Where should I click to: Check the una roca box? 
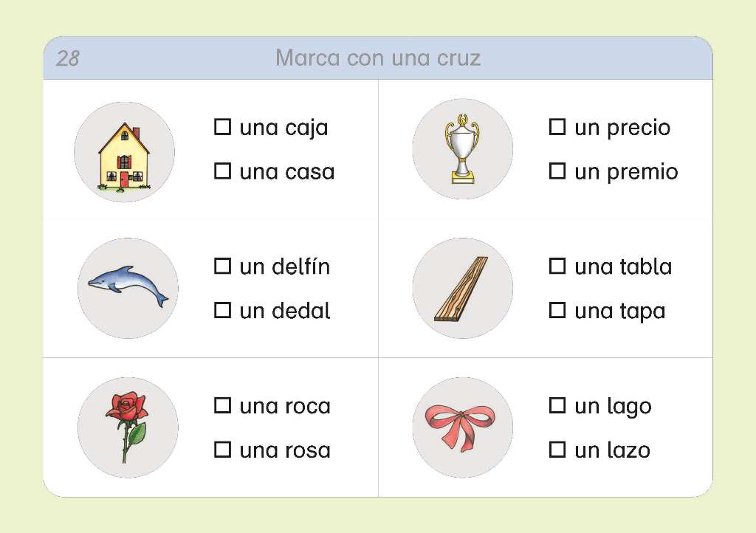pyautogui.click(x=222, y=405)
